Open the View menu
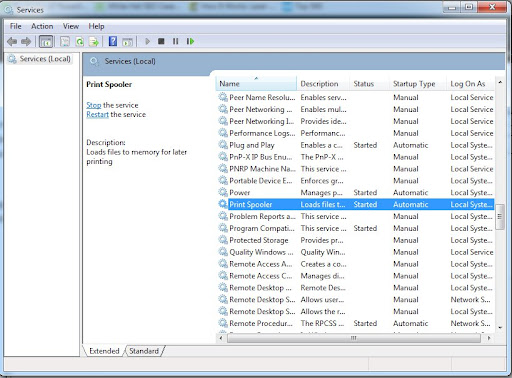 click(x=71, y=26)
